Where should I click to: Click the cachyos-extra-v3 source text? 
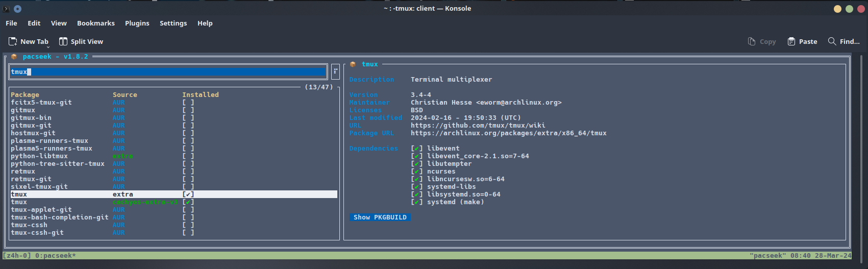pyautogui.click(x=145, y=202)
